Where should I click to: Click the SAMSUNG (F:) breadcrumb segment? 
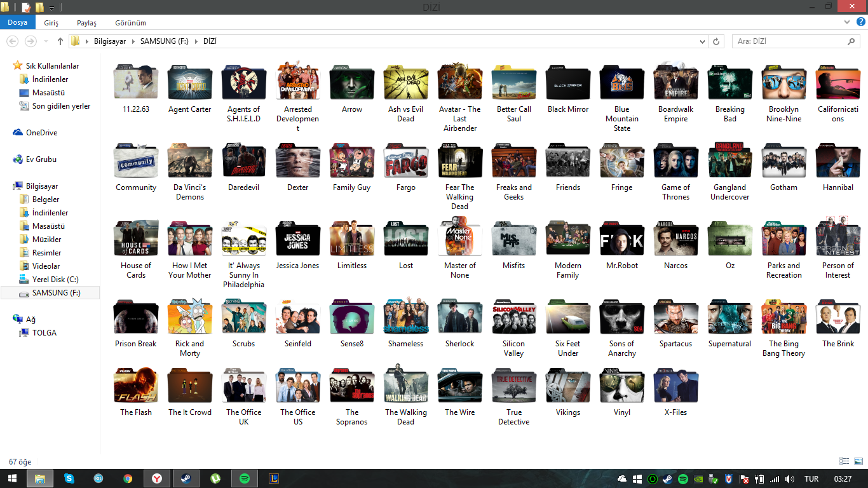pos(163,41)
